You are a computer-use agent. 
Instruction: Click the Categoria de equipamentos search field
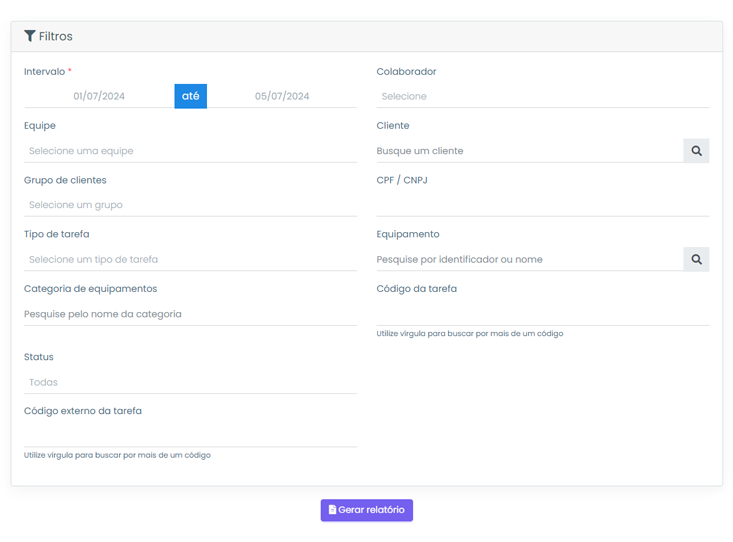coord(190,314)
